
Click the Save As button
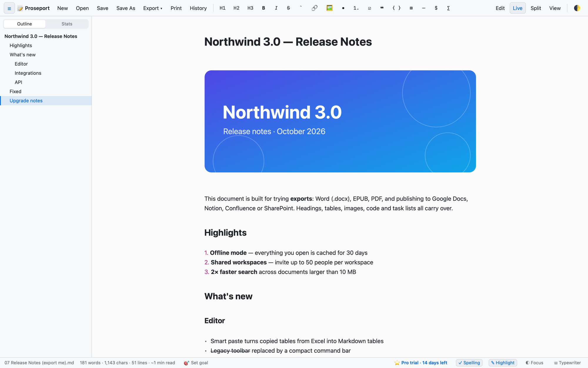126,8
